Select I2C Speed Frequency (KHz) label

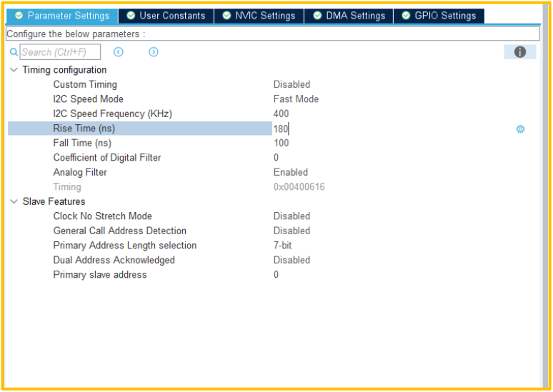[x=112, y=114]
